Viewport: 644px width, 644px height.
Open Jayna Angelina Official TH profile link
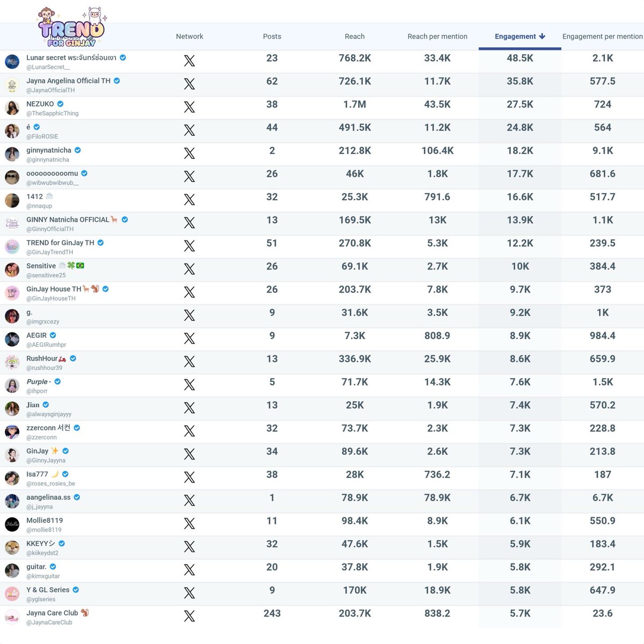(68, 80)
